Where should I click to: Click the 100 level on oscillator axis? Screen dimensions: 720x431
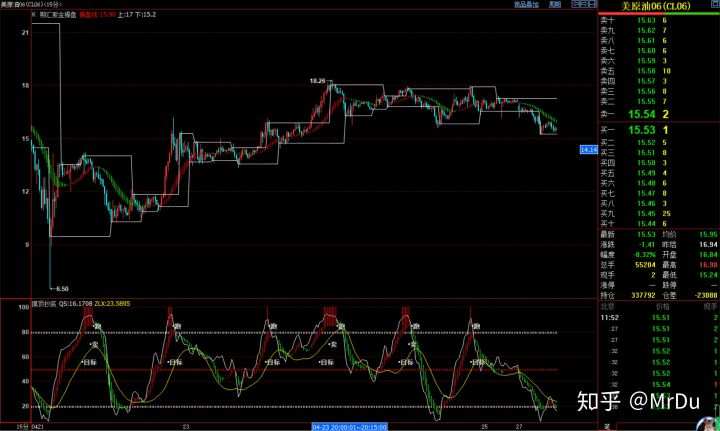pos(24,307)
